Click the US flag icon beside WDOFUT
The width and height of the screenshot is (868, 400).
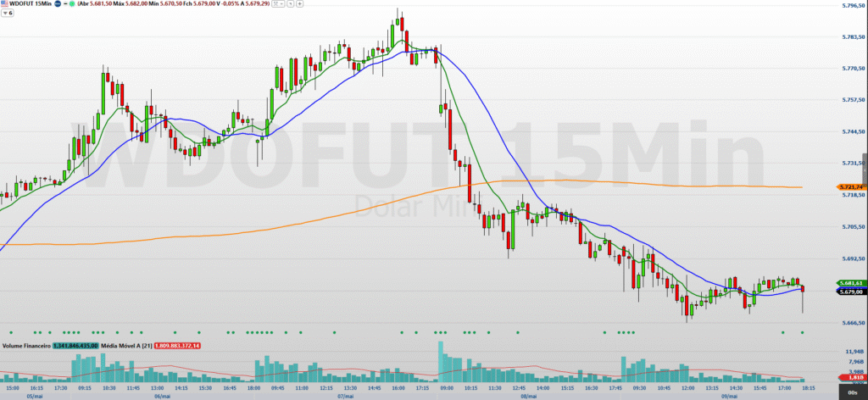coord(4,5)
